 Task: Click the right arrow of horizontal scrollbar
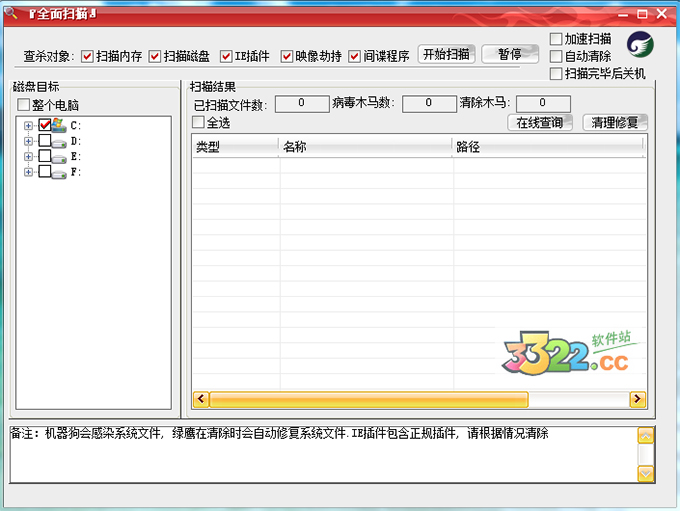(637, 399)
